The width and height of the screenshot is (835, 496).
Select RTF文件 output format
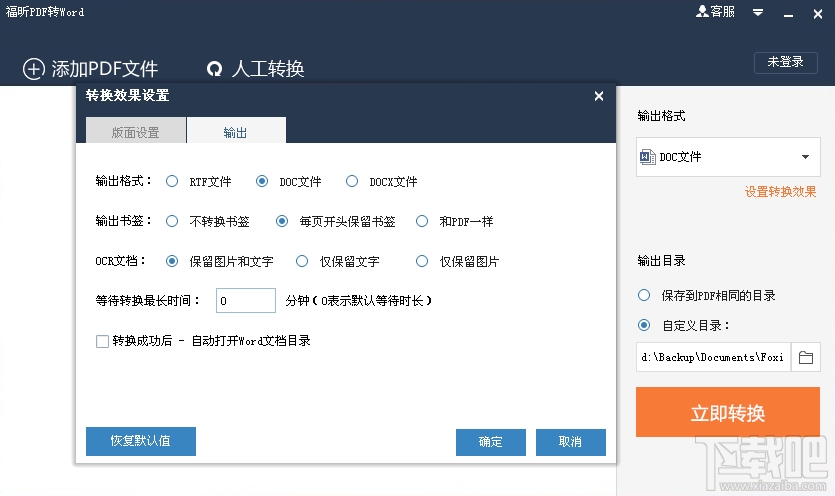click(172, 181)
